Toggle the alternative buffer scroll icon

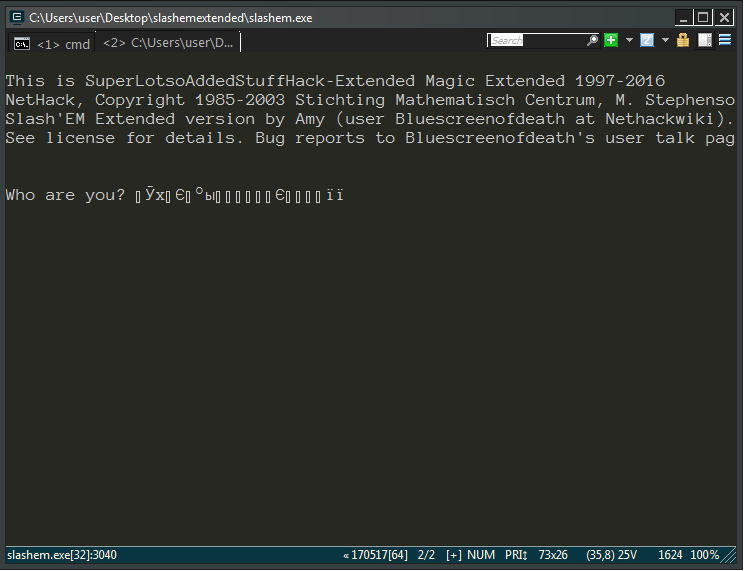[705, 40]
